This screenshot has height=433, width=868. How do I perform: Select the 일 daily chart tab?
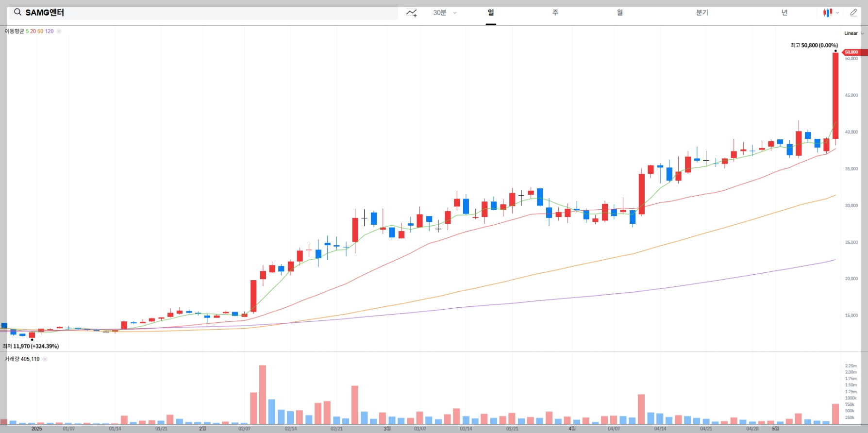(x=491, y=13)
